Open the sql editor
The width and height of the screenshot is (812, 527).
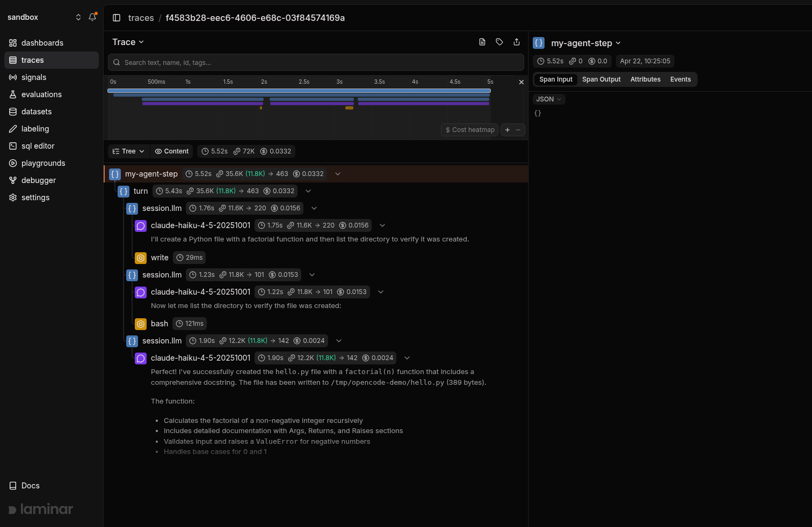click(52, 146)
